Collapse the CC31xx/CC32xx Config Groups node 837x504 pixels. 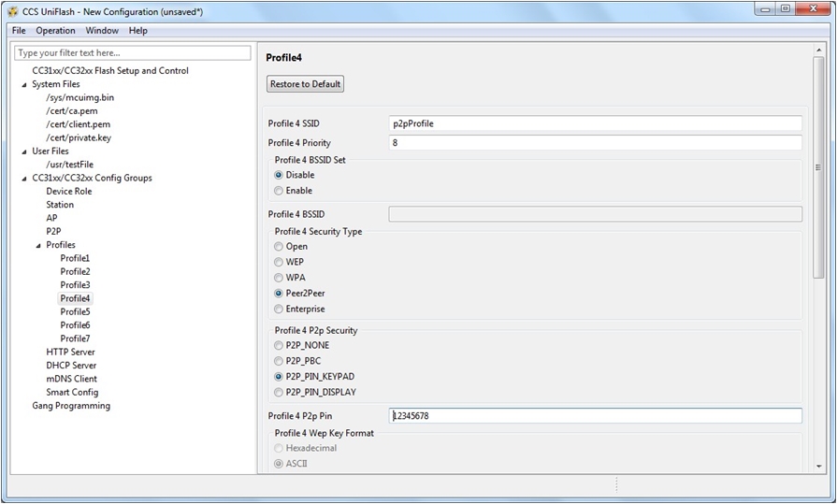pos(24,179)
